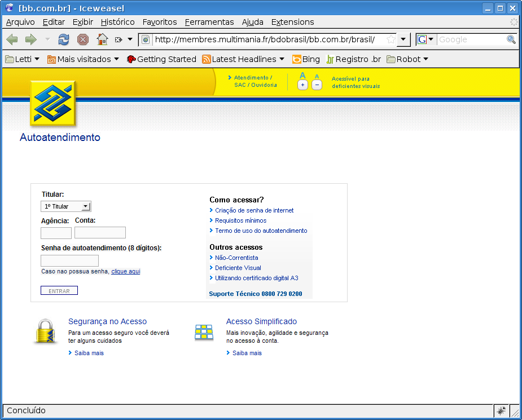Image resolution: width=522 pixels, height=420 pixels.
Task: Expand the URL bar history dropdown
Action: [403, 39]
